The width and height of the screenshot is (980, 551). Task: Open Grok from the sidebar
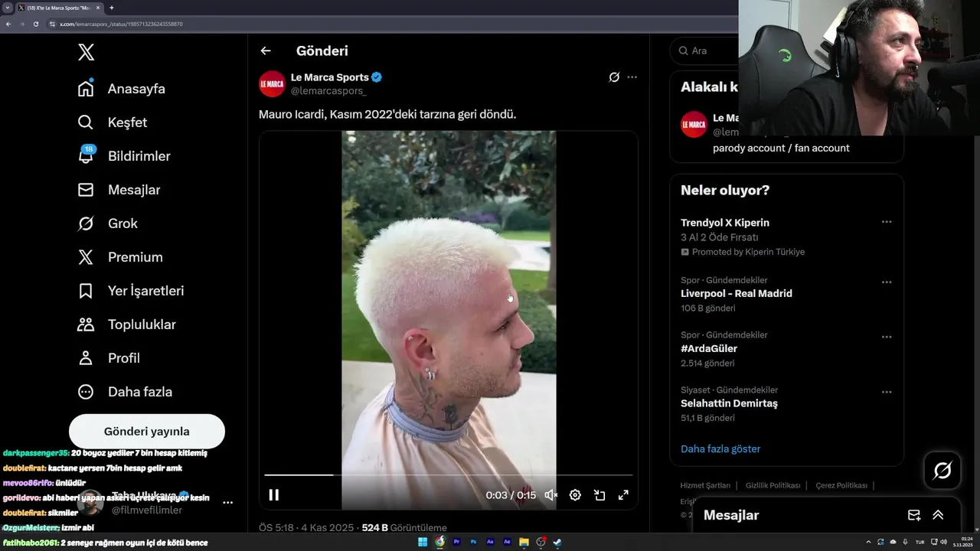(108, 223)
